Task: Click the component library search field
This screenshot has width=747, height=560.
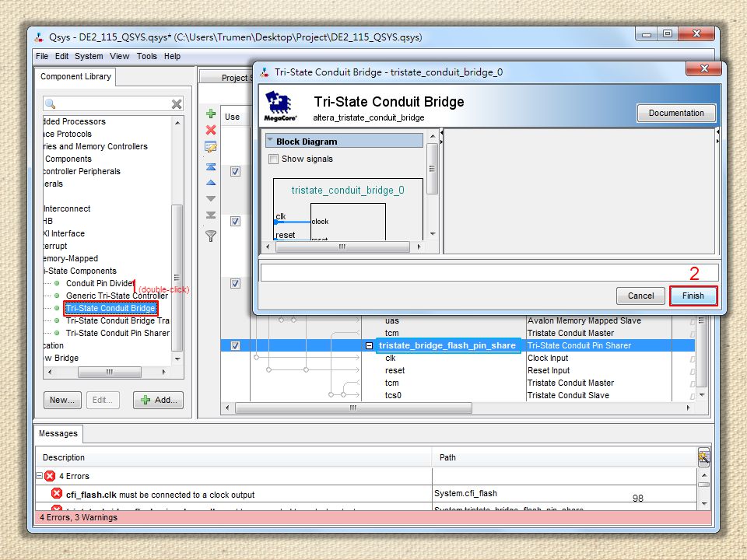Action: pos(113,103)
